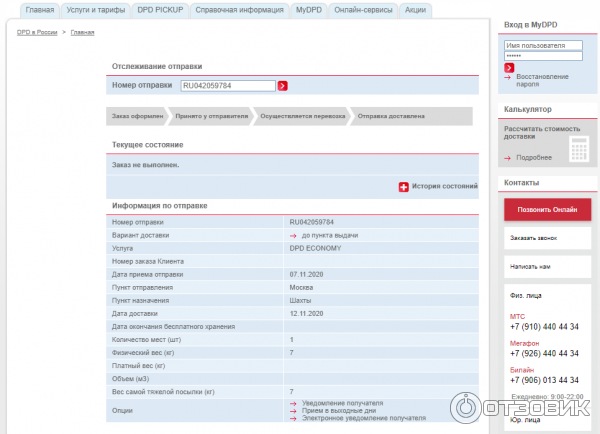Click the Физ. лица contacts heading
Image resolution: width=600 pixels, height=434 pixels.
pyautogui.click(x=526, y=295)
